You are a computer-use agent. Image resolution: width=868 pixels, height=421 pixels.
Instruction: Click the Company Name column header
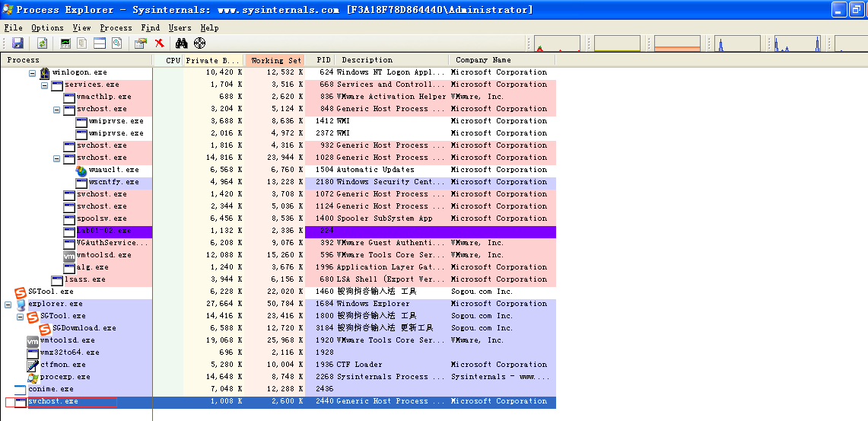coord(483,60)
